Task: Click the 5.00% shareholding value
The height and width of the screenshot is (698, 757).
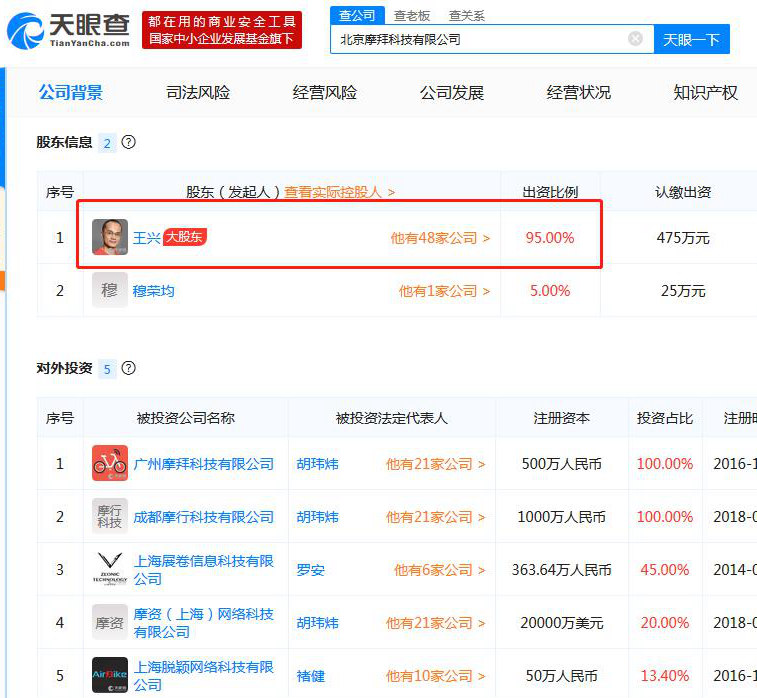Action: click(x=550, y=291)
